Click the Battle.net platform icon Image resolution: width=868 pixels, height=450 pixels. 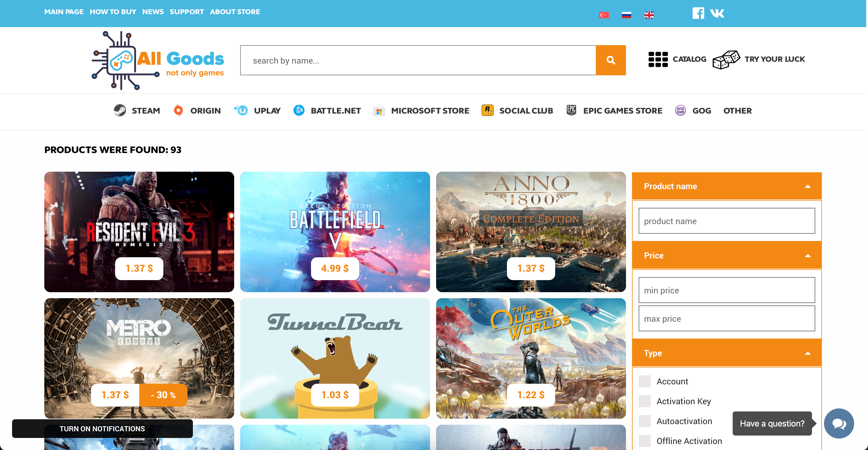(299, 111)
